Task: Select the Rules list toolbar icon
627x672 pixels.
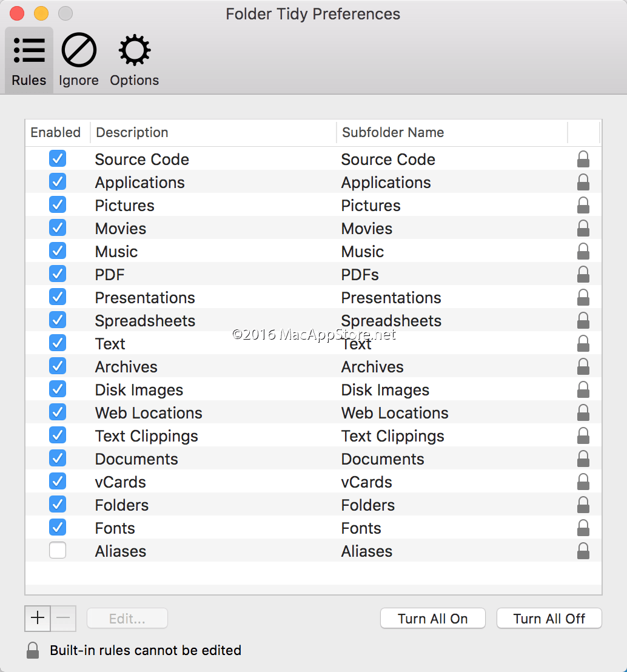Action: click(x=29, y=61)
